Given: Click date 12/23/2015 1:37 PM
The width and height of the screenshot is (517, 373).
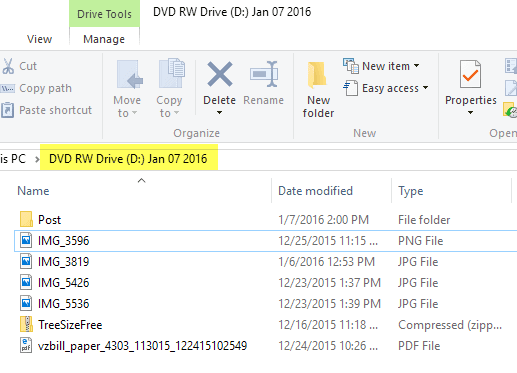Looking at the screenshot, I should click(x=330, y=283).
